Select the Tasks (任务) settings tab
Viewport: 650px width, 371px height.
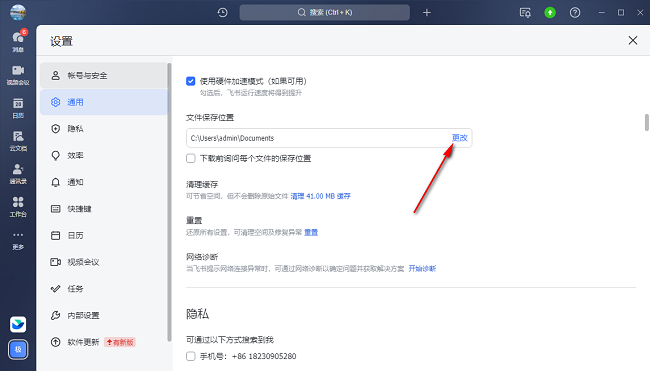point(104,289)
